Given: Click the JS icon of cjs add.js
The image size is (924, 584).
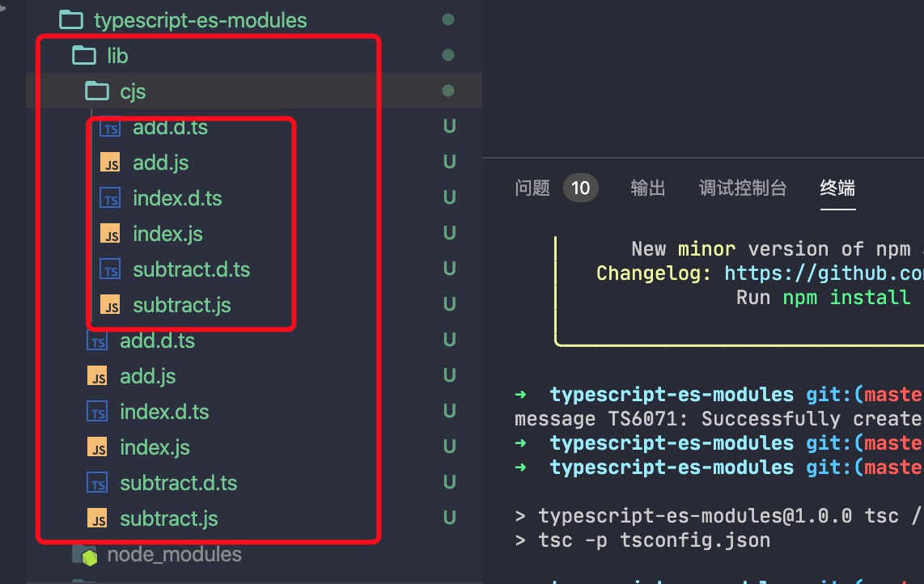Looking at the screenshot, I should coord(110,163).
